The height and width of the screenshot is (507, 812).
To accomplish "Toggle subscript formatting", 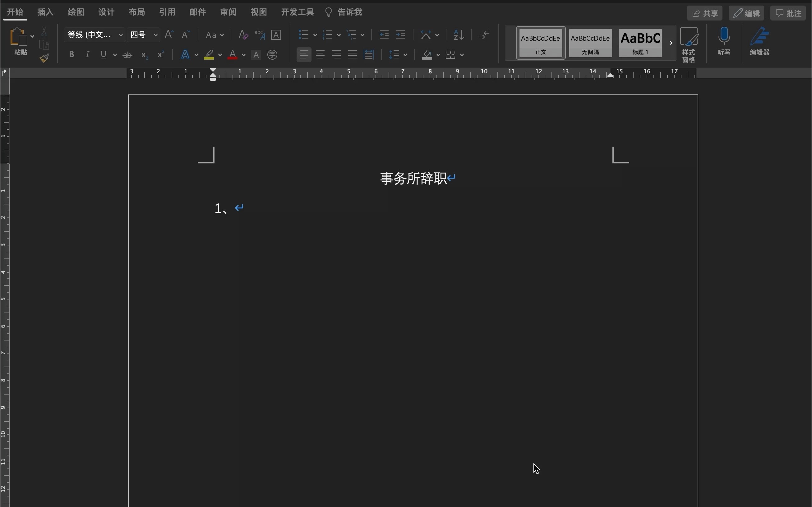I will coord(144,55).
